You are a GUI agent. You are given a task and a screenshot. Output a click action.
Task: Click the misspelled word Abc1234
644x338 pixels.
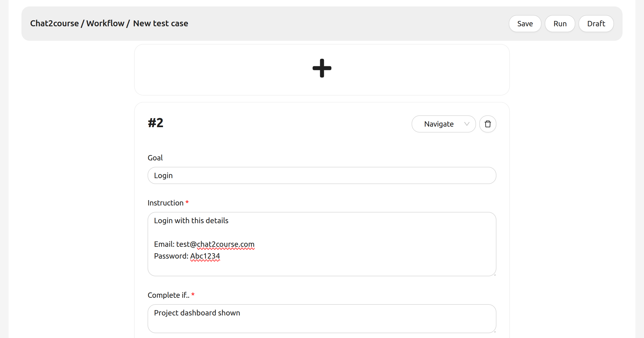(205, 256)
